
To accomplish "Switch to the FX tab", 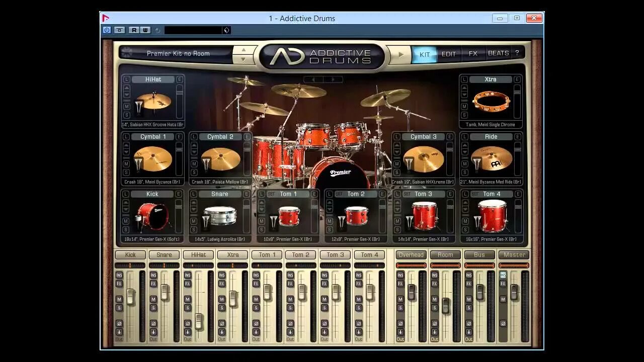I will [x=473, y=53].
